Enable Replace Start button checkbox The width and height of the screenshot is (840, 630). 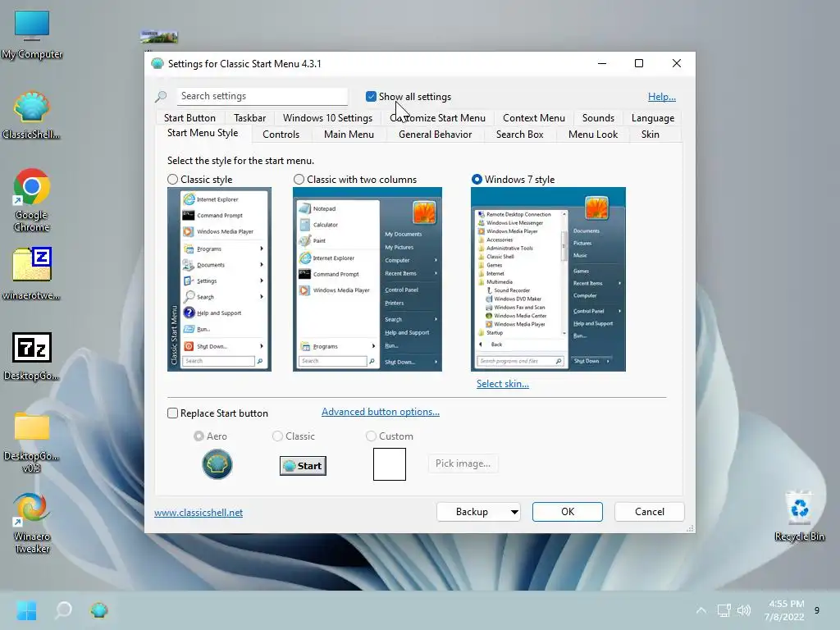[172, 413]
